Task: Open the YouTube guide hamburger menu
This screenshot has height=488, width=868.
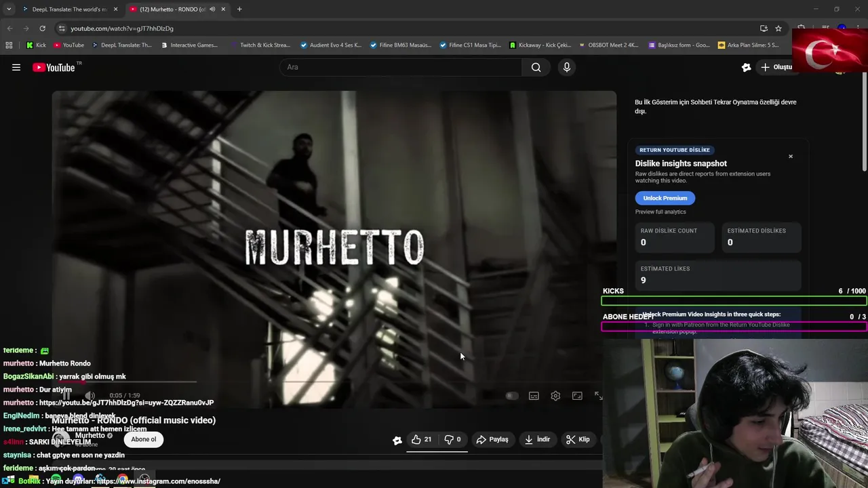Action: coord(16,67)
